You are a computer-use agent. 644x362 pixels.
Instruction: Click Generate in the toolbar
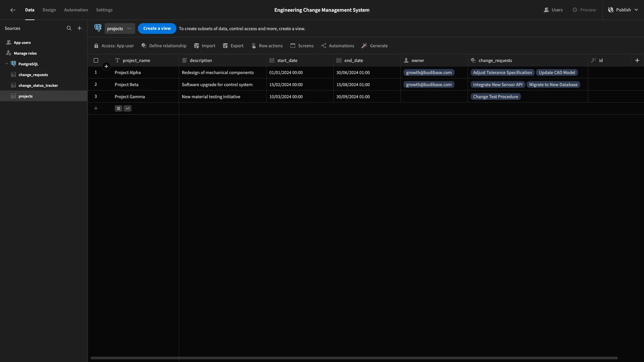tap(375, 46)
